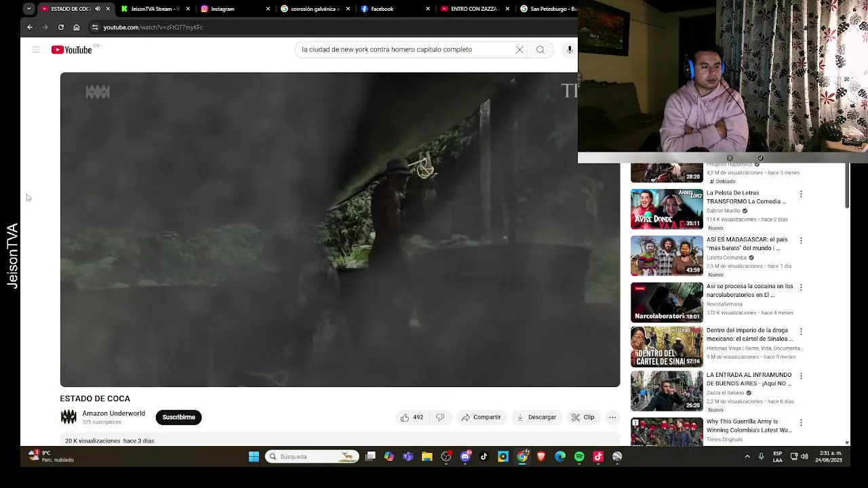Open Spotify from taskbar

pos(579,457)
